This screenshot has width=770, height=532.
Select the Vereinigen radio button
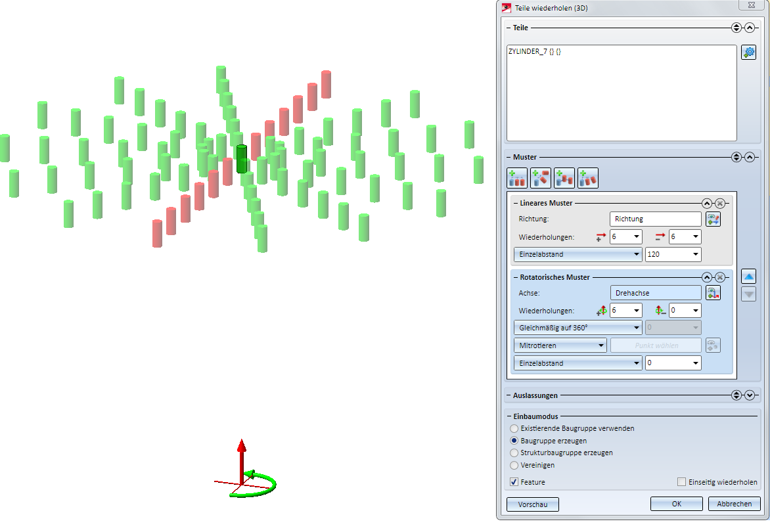coord(514,465)
